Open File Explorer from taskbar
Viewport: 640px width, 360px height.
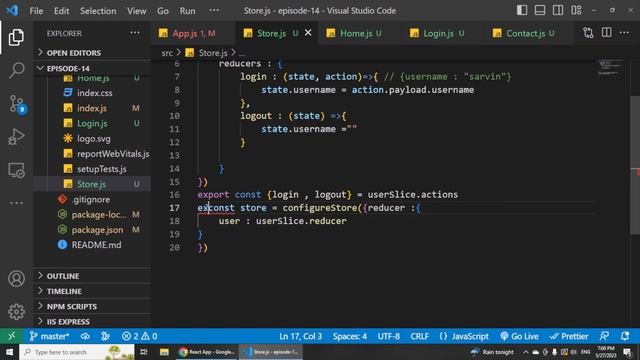[164, 352]
